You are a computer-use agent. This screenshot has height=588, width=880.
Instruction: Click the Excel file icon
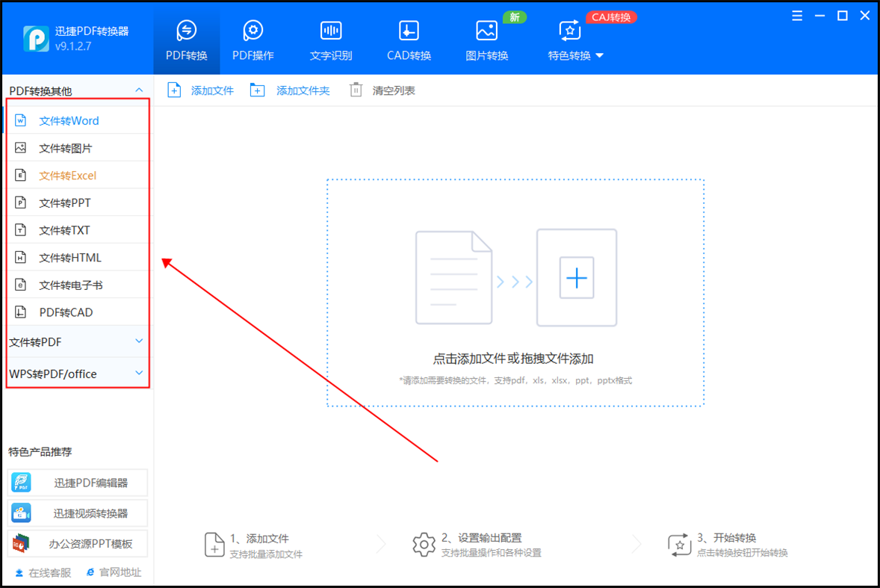21,175
